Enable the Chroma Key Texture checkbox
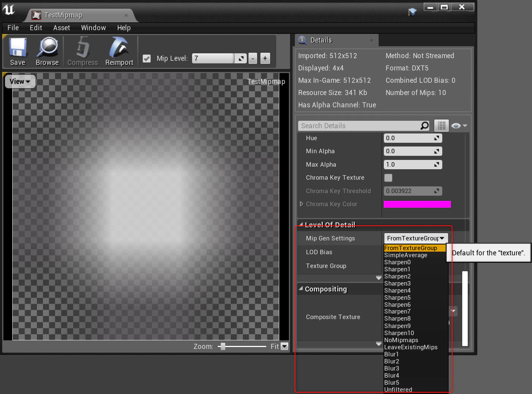This screenshot has height=394, width=532. 388,178
